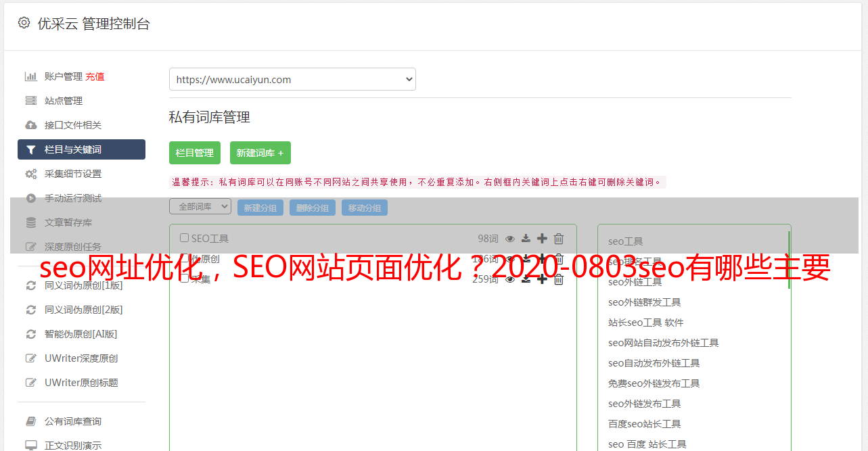View SEO工具 keywords via the eye icon
The image size is (868, 451).
tap(510, 238)
